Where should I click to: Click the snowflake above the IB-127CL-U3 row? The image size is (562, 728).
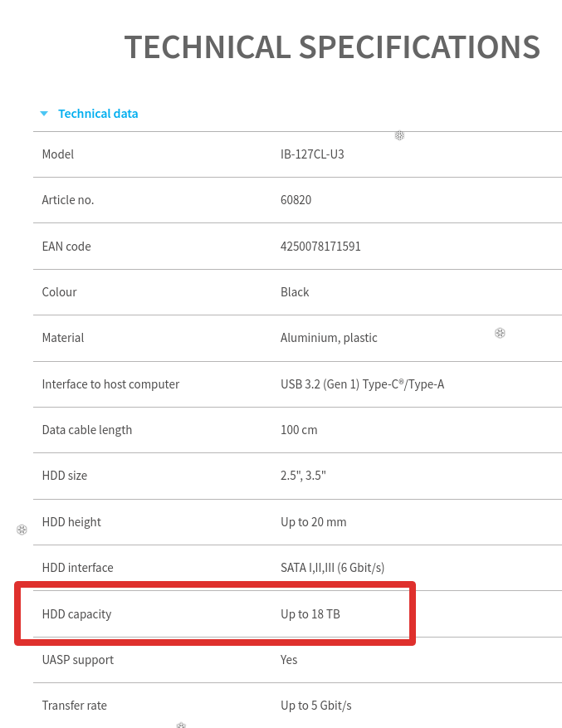[399, 135]
